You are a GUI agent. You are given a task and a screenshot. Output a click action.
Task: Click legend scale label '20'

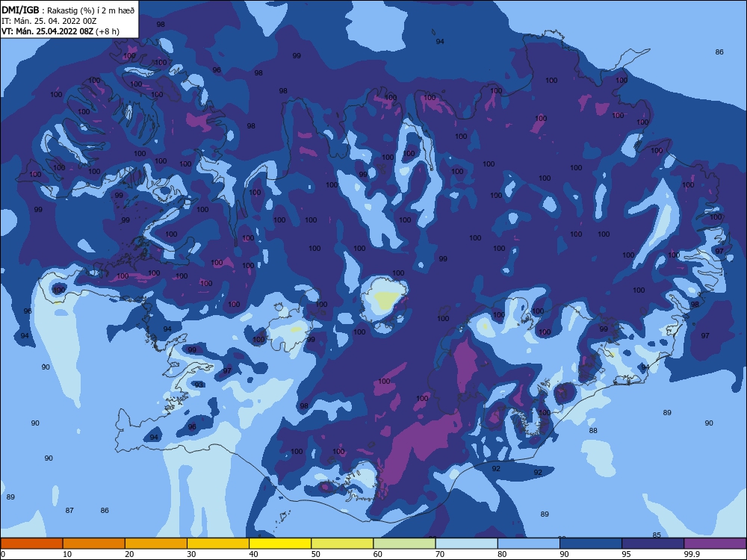tap(129, 554)
